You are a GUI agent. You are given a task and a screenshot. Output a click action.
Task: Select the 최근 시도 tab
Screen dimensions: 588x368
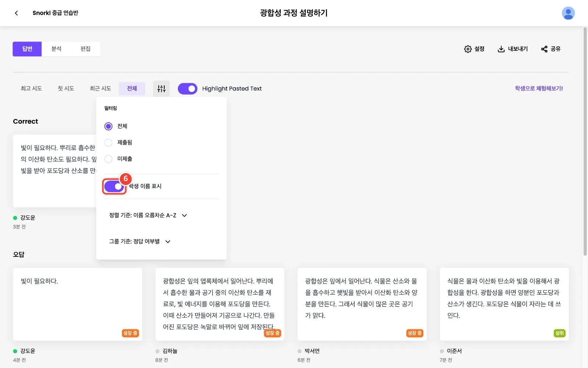(100, 89)
